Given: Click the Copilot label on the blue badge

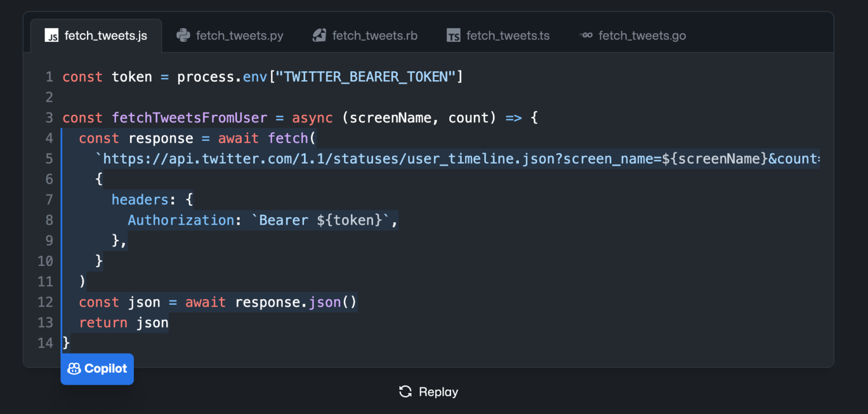Looking at the screenshot, I should [x=106, y=369].
